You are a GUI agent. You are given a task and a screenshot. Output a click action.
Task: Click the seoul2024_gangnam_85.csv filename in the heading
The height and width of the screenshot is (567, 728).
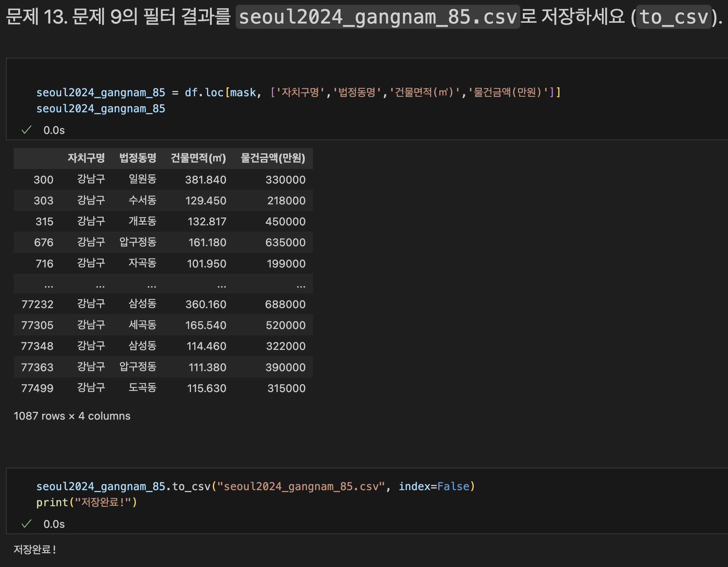click(x=377, y=17)
